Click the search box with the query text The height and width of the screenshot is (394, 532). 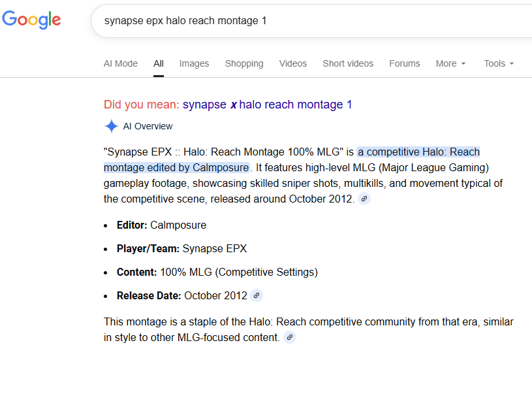(x=311, y=21)
